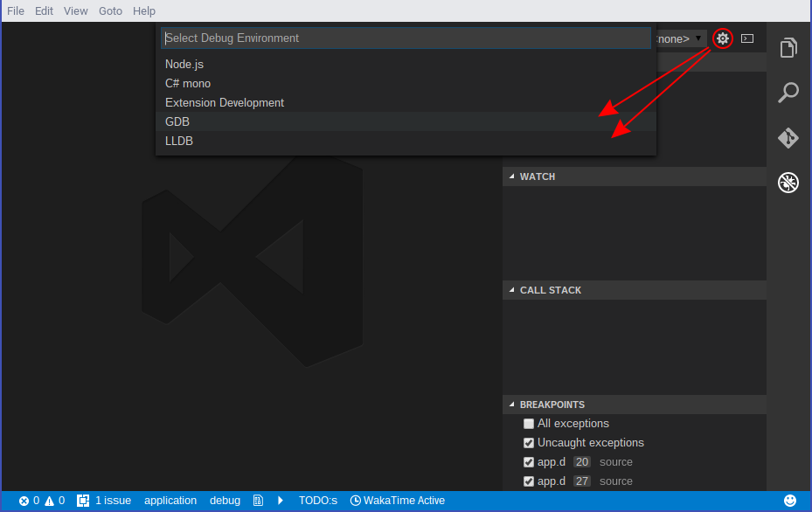
Task: Click the Debug bug icon in the activity bar
Action: coord(788,183)
